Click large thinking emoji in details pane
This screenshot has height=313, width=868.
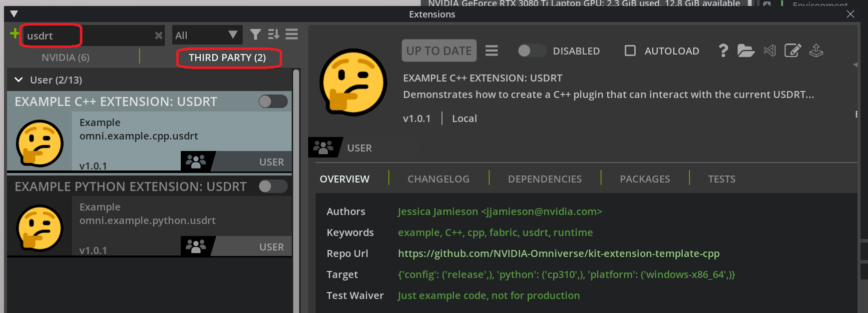(353, 82)
